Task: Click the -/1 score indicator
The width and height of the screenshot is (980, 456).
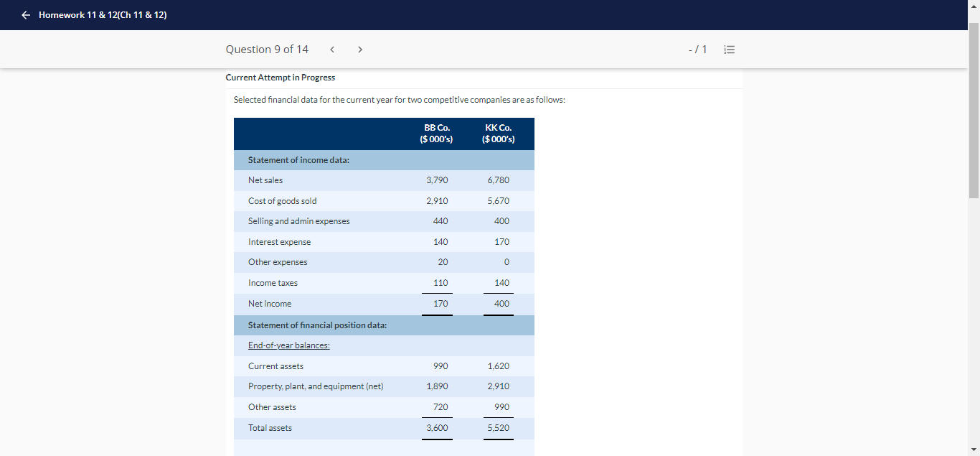Action: 697,50
